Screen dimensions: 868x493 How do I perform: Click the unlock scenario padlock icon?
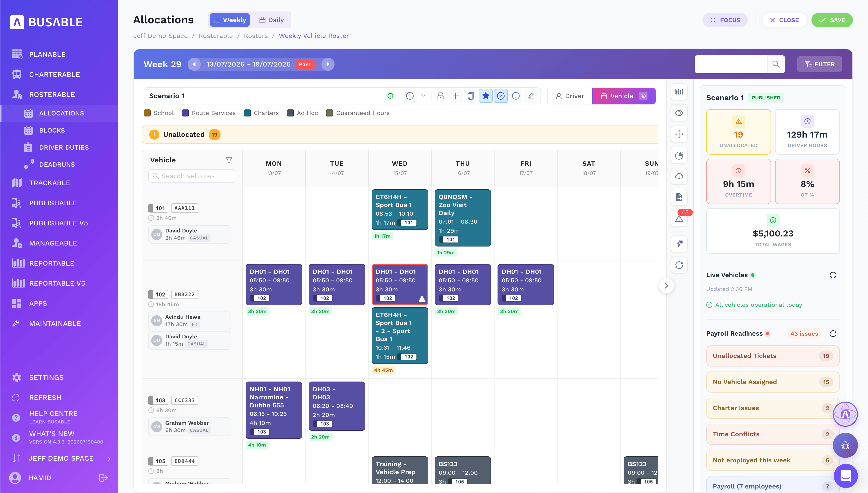[x=441, y=96]
